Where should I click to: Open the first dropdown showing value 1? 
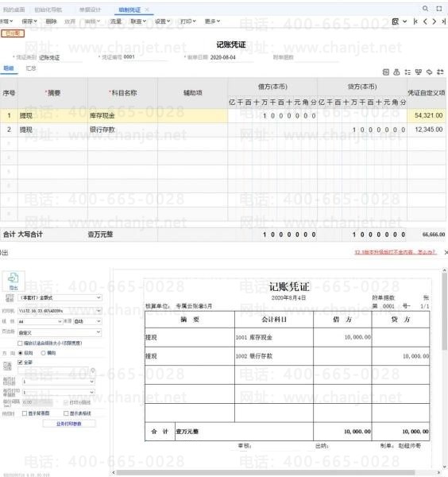(x=58, y=382)
